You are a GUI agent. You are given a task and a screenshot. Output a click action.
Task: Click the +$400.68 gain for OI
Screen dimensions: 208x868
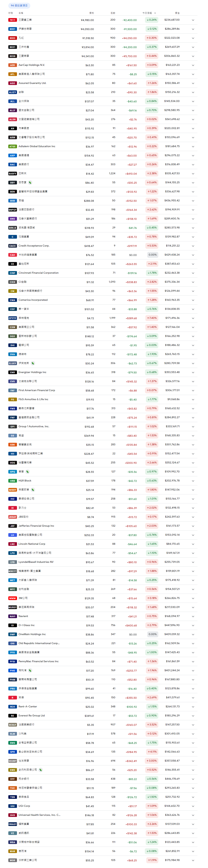coord(131,626)
